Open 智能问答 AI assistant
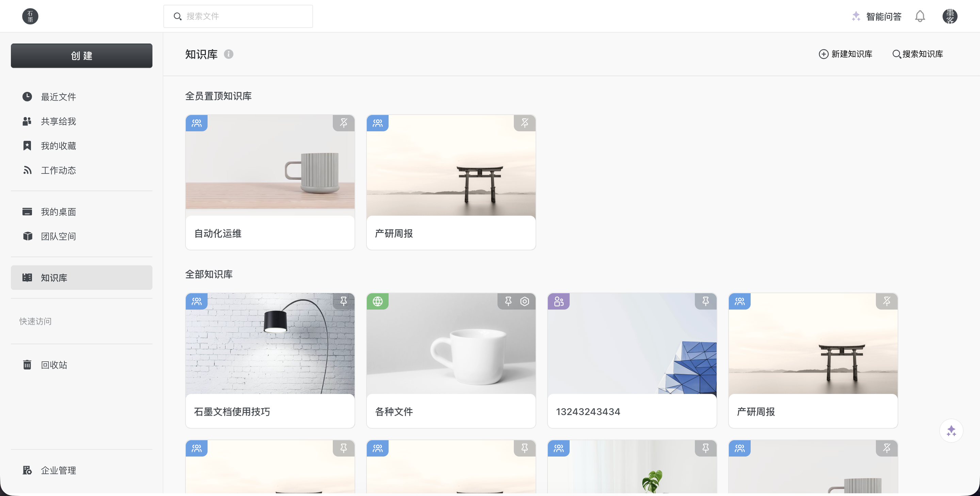Screen dimensions: 980x496 tap(876, 16)
